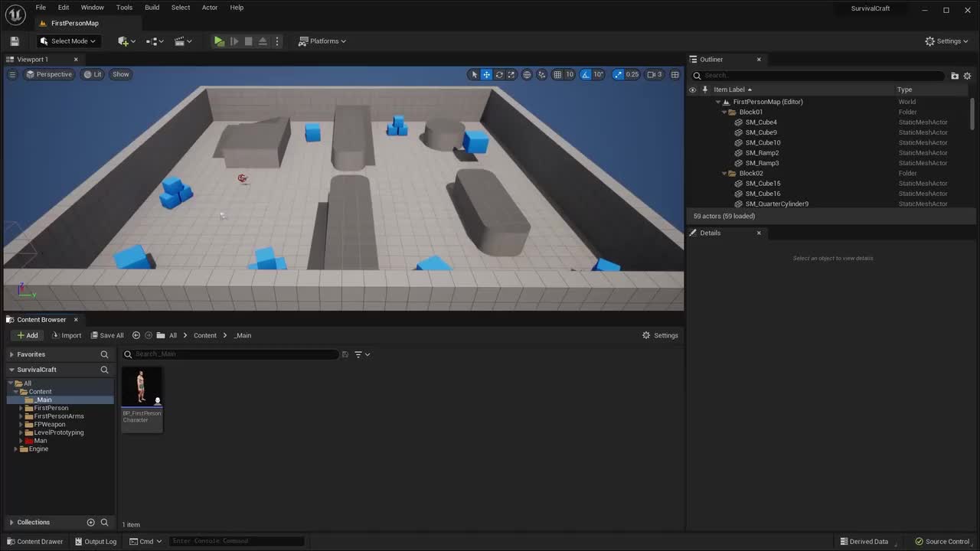Open the File menu
The height and width of the screenshot is (551, 980).
click(x=41, y=8)
